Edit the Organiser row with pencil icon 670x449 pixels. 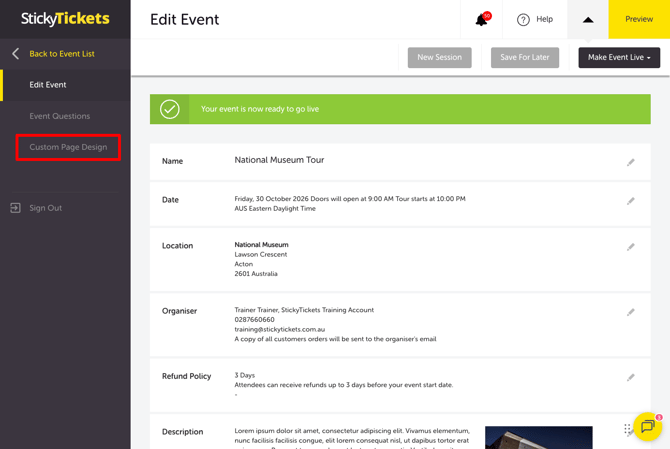pyautogui.click(x=631, y=312)
